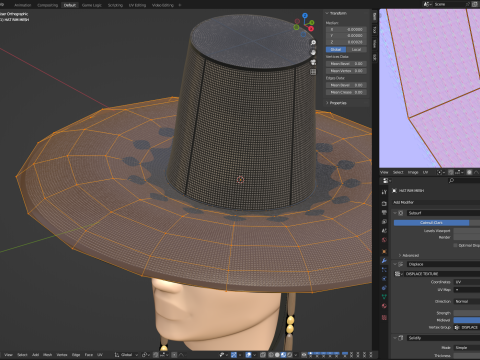Click Displace Midlevel blue slider
The image size is (480, 360).
tap(467, 320)
